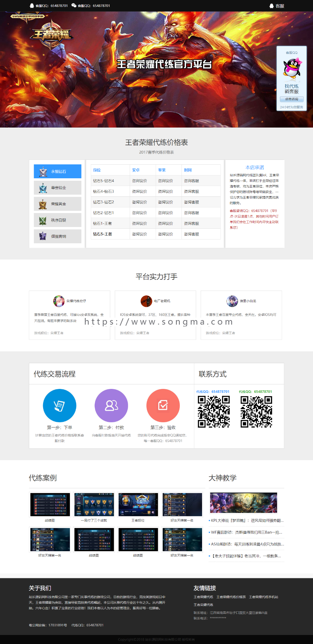
Task: Open the 一局打了三个成就 case thumbnail
Action: [x=94, y=504]
